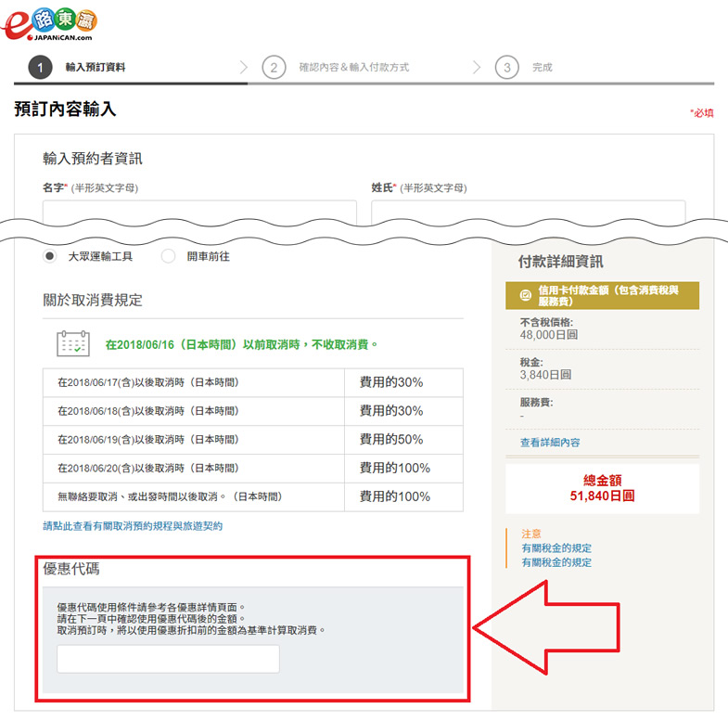Jump to the 完成 step label
728x721 pixels.
[x=542, y=68]
